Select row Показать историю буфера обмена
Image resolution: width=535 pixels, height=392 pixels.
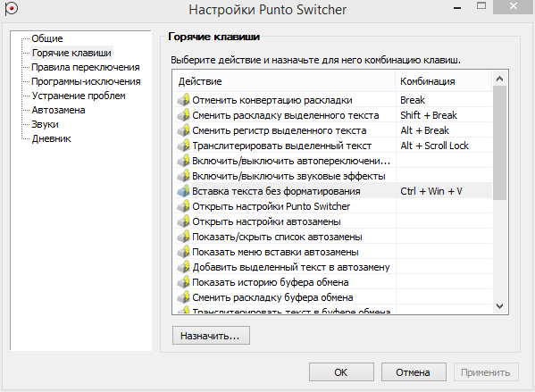click(x=332, y=282)
